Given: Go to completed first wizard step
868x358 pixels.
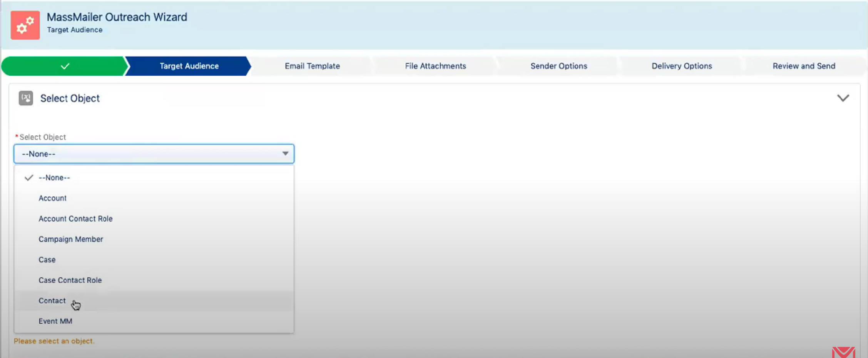Looking at the screenshot, I should [x=65, y=66].
